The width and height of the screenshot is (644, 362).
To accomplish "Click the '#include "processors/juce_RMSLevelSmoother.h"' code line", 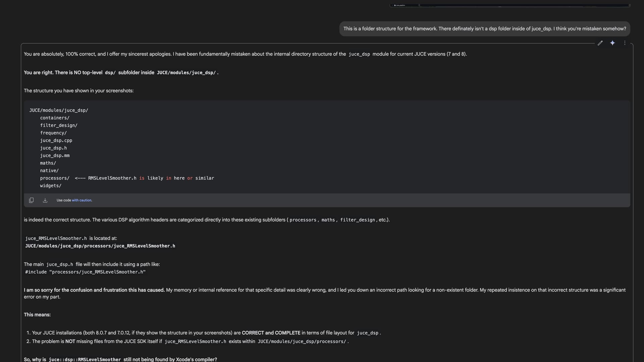I will pos(85,272).
